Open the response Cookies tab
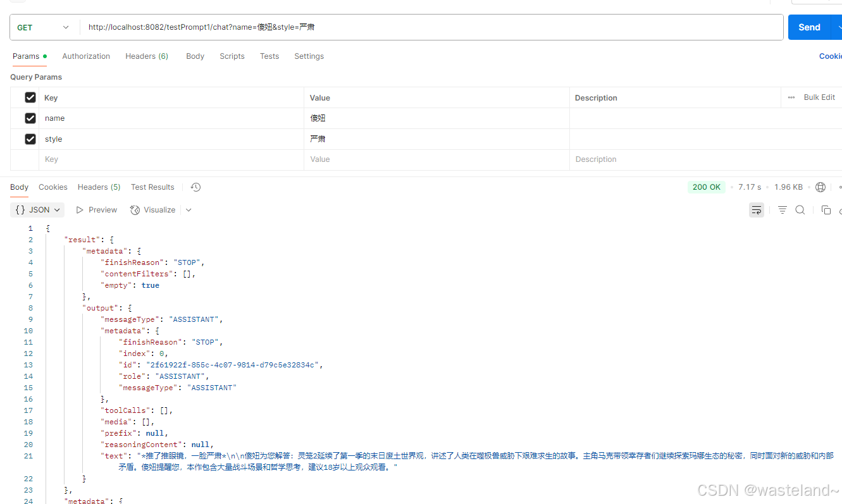Viewport: 842px width, 504px height. pyautogui.click(x=53, y=187)
